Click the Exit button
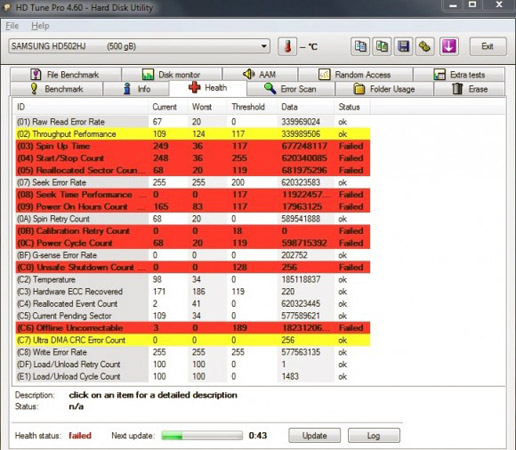516x450 pixels. pyautogui.click(x=488, y=46)
